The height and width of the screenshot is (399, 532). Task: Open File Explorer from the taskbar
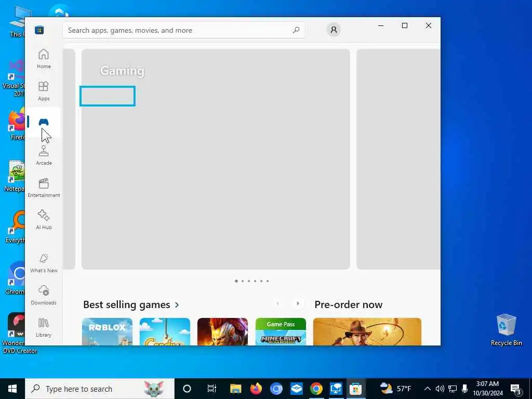coord(235,389)
